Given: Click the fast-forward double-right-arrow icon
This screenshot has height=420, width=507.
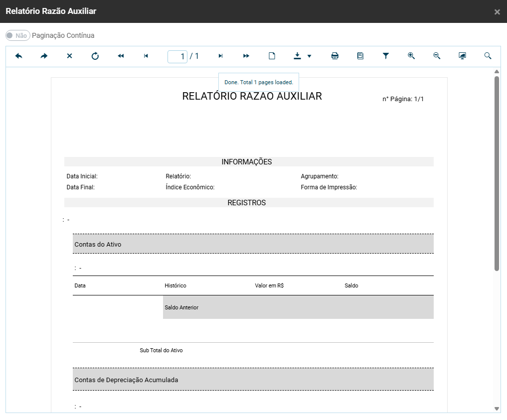Looking at the screenshot, I should click(x=246, y=56).
